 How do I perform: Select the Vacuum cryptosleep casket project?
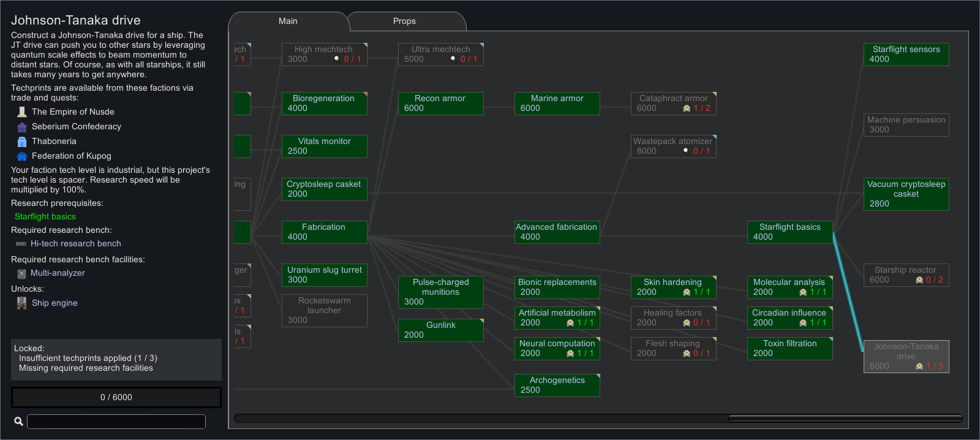907,194
